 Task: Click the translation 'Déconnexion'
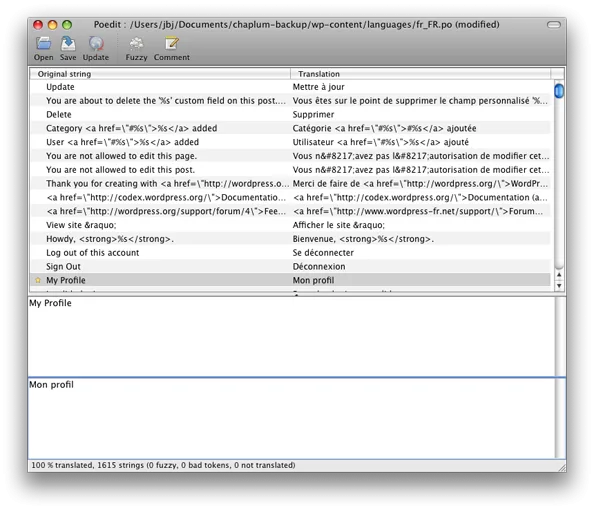[x=319, y=267]
